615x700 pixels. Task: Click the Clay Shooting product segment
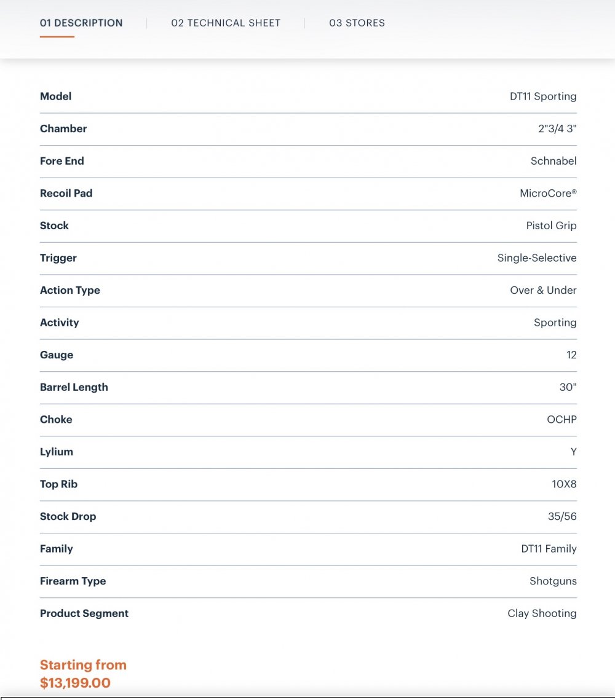542,613
